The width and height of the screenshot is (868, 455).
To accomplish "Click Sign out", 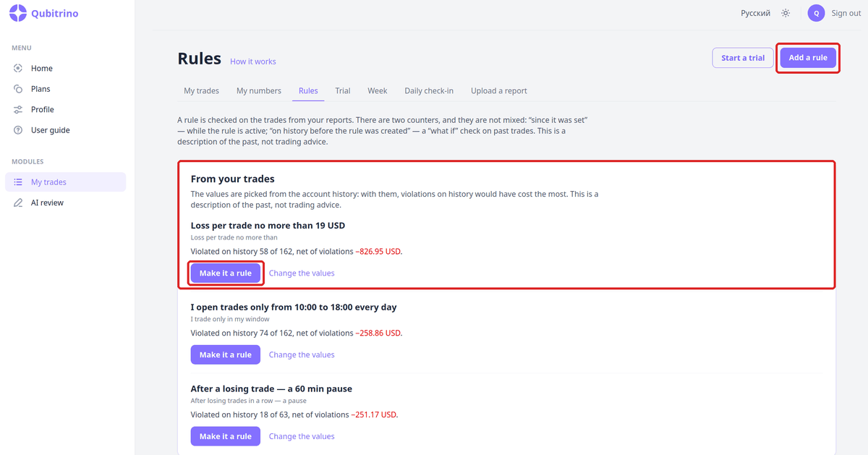I will coord(846,13).
